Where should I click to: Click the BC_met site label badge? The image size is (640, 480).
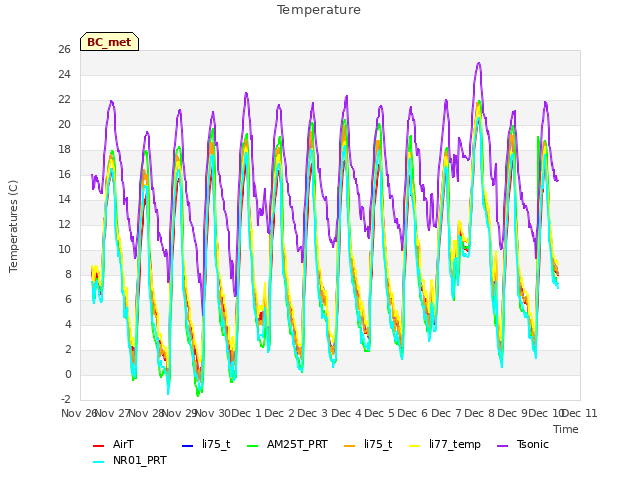click(x=109, y=42)
